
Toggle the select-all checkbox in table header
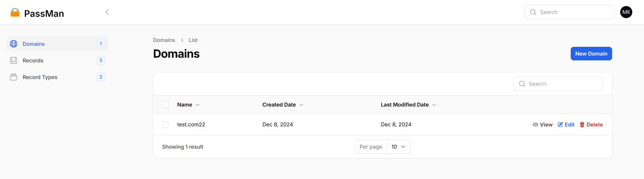[165, 105]
